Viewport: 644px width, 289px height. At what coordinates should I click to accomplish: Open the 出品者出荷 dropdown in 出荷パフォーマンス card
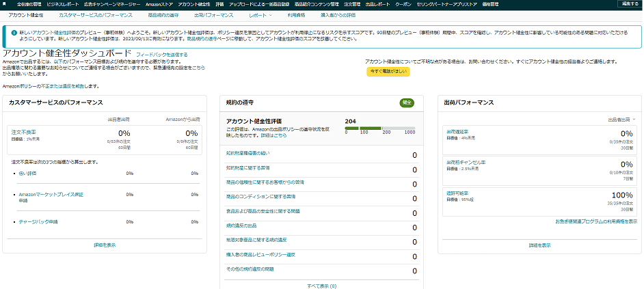click(622, 120)
